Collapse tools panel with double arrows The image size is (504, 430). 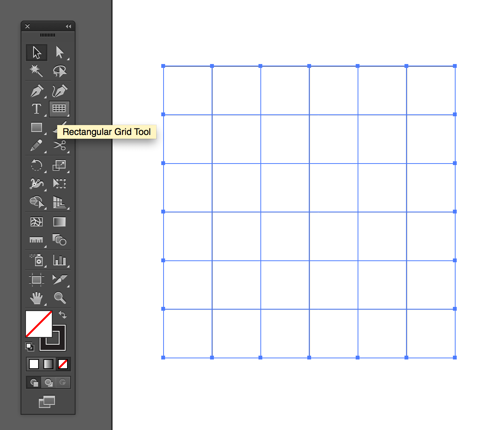[69, 26]
